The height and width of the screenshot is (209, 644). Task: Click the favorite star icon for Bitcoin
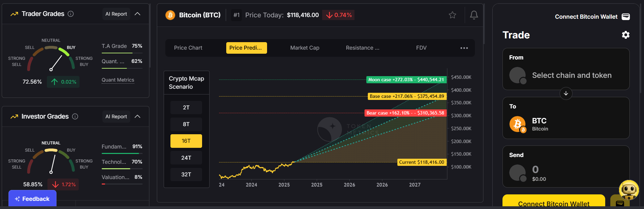tap(452, 15)
